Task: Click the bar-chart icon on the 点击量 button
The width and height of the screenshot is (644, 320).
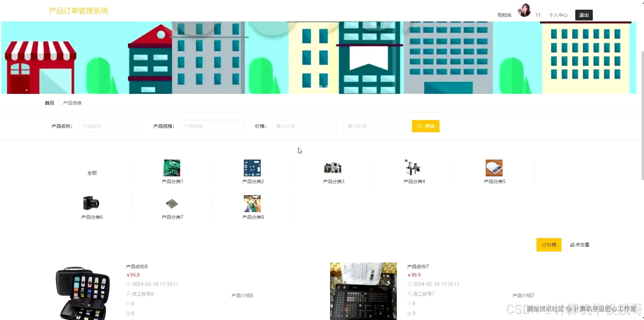Action: coord(572,244)
